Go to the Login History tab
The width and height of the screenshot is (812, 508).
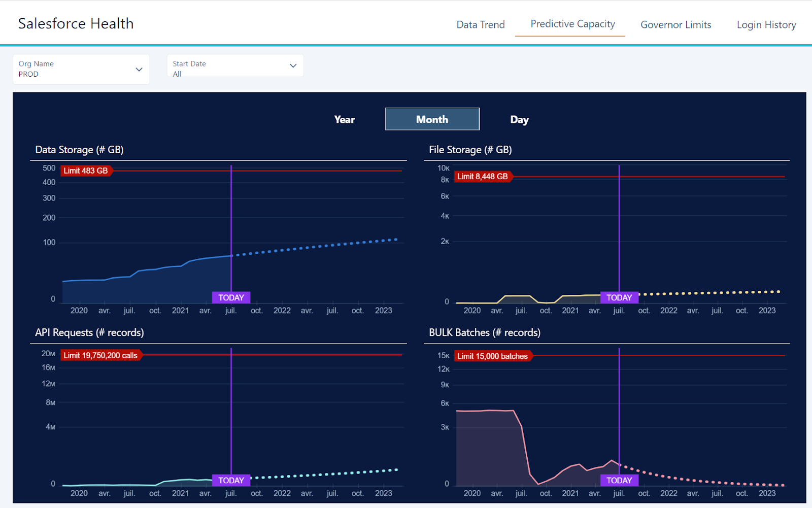tap(766, 24)
